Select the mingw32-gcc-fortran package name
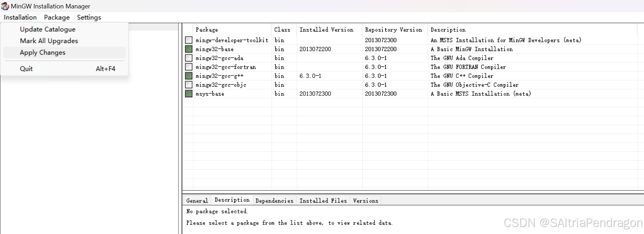 (226, 67)
